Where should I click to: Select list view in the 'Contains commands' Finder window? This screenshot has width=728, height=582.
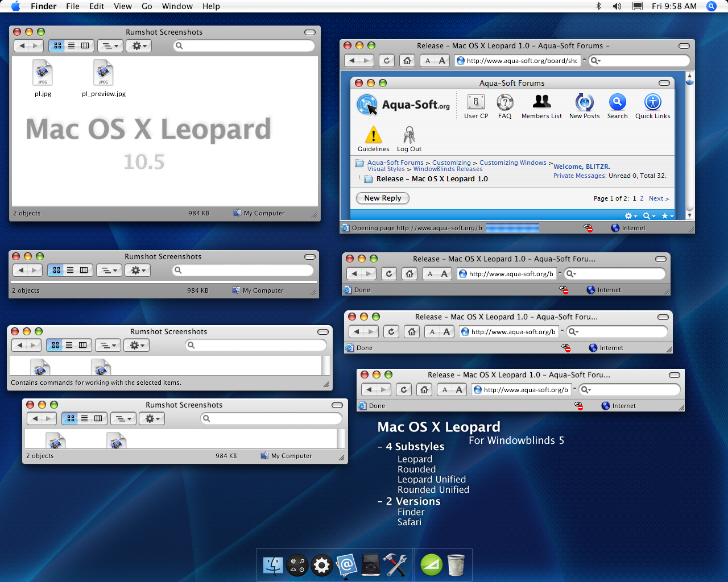(x=69, y=345)
